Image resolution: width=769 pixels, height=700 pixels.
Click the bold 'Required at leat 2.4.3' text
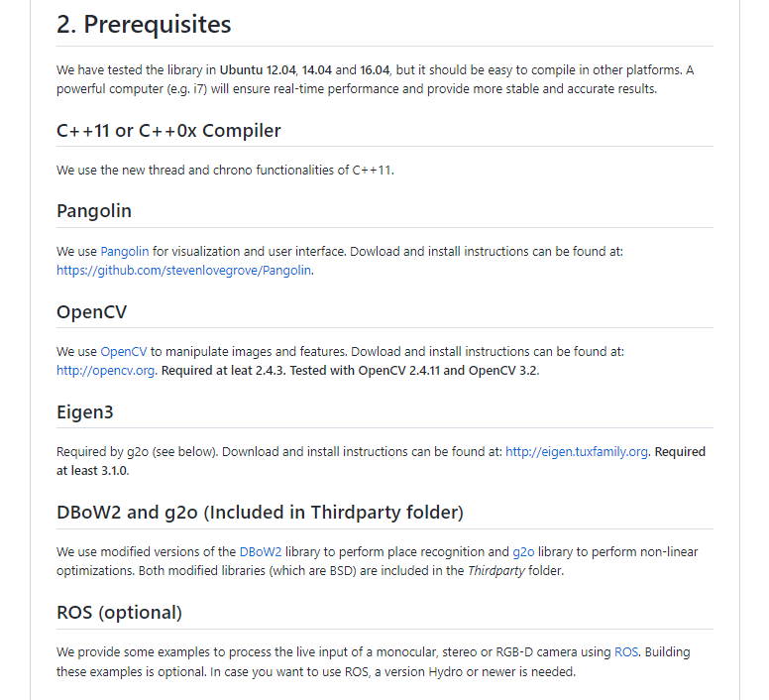pyautogui.click(x=223, y=371)
